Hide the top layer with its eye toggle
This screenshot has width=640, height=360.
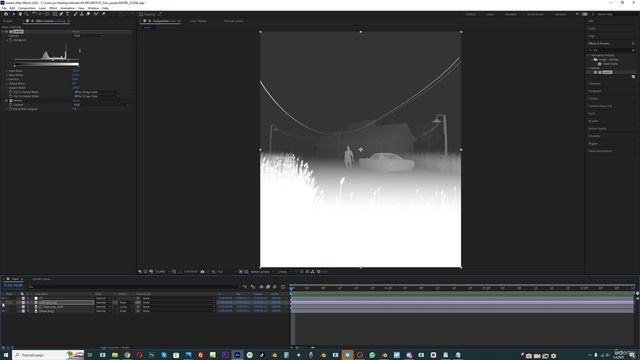pos(3,298)
